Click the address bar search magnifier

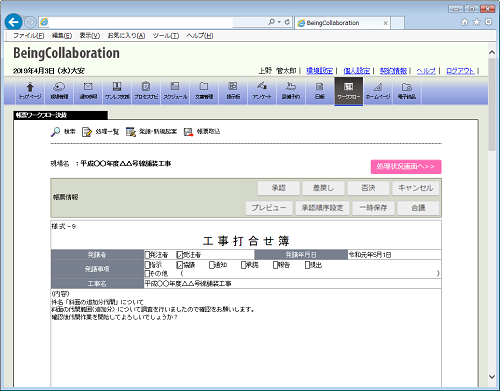[271, 22]
